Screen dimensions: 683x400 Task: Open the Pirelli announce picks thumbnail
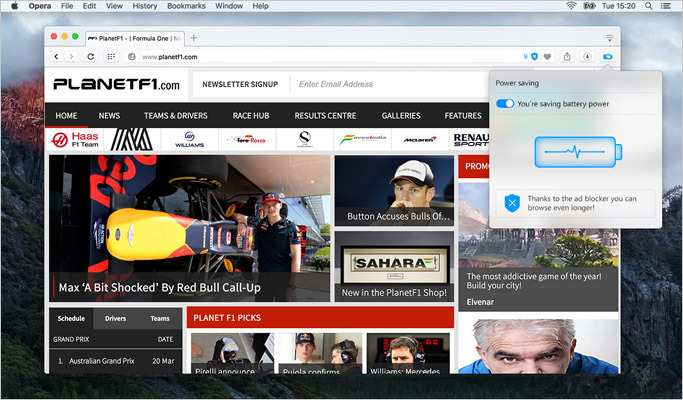click(233, 353)
